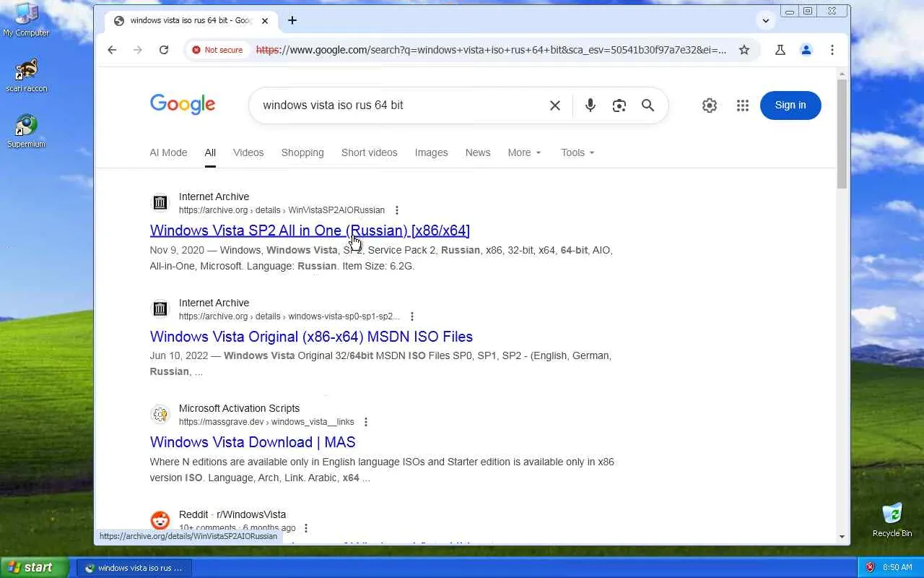Clear the search box with the X
924x578 pixels.
click(x=555, y=105)
